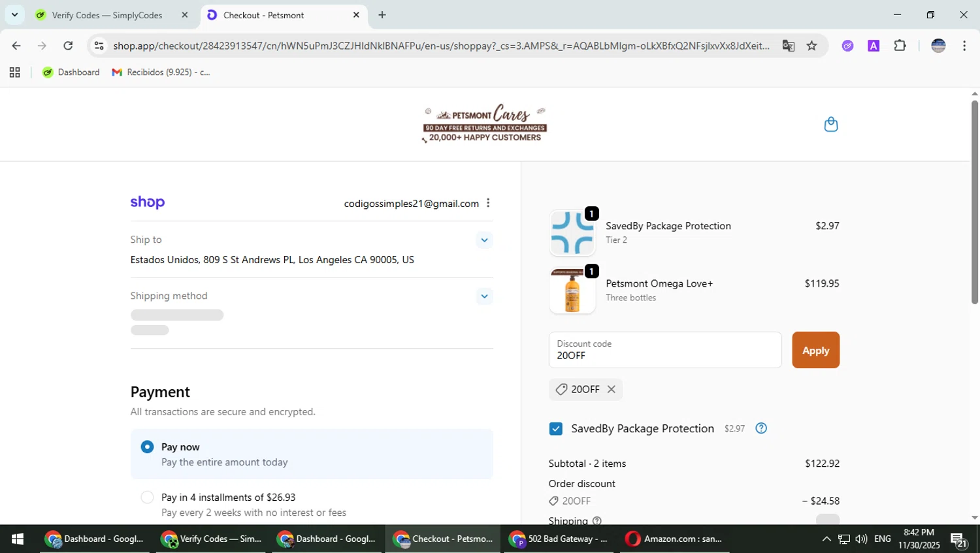The height and width of the screenshot is (553, 980).
Task: Click the Apply discount button
Action: click(x=815, y=350)
